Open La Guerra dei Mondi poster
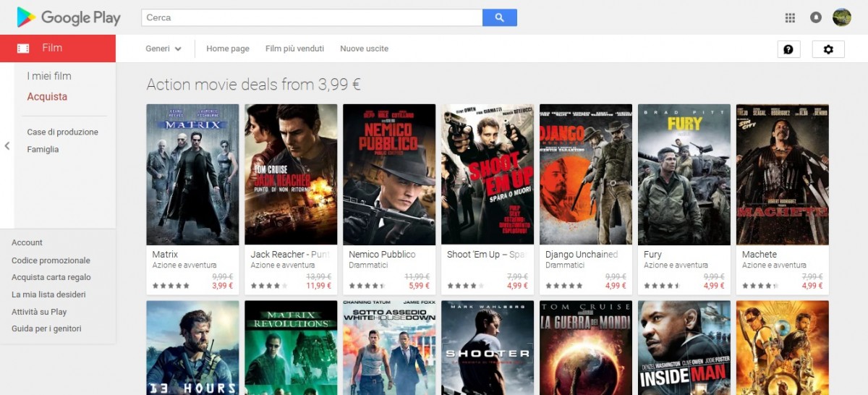Image resolution: width=868 pixels, height=395 pixels. [586, 348]
